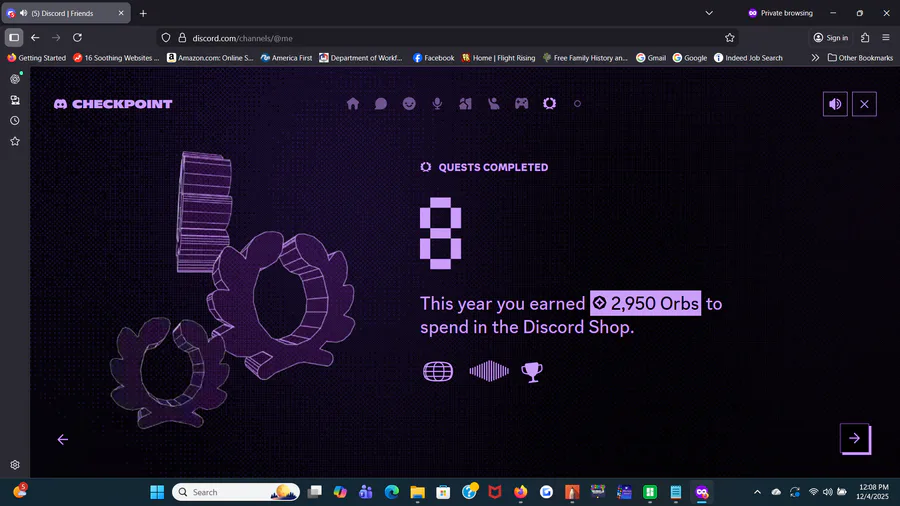The image size is (900, 506).
Task: Bookmark this page with the star
Action: pyautogui.click(x=730, y=38)
